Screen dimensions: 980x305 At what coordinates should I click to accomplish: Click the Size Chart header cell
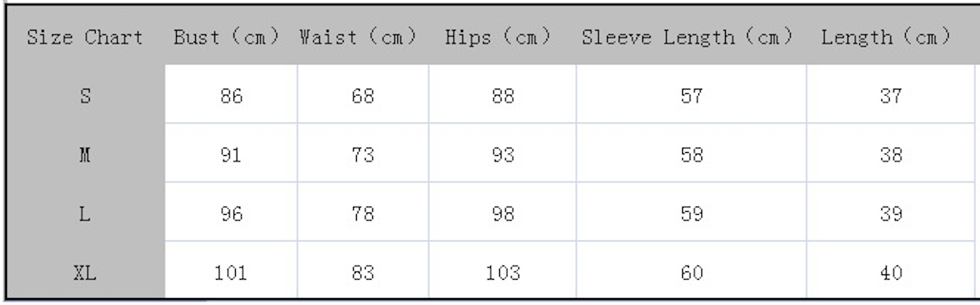pos(85,37)
